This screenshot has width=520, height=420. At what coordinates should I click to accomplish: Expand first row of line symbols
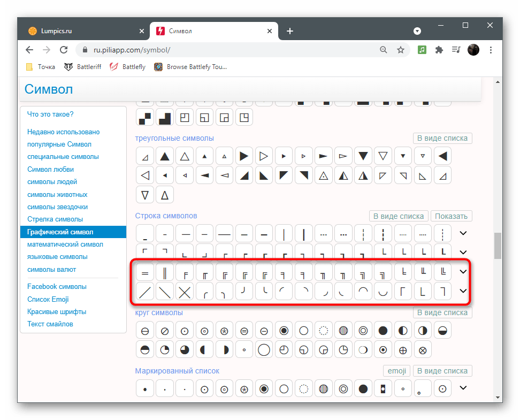(463, 233)
